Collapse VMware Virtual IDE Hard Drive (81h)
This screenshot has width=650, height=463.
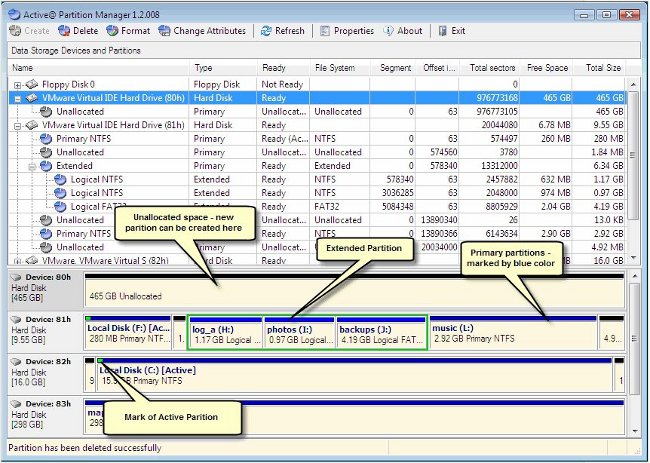coord(17,125)
